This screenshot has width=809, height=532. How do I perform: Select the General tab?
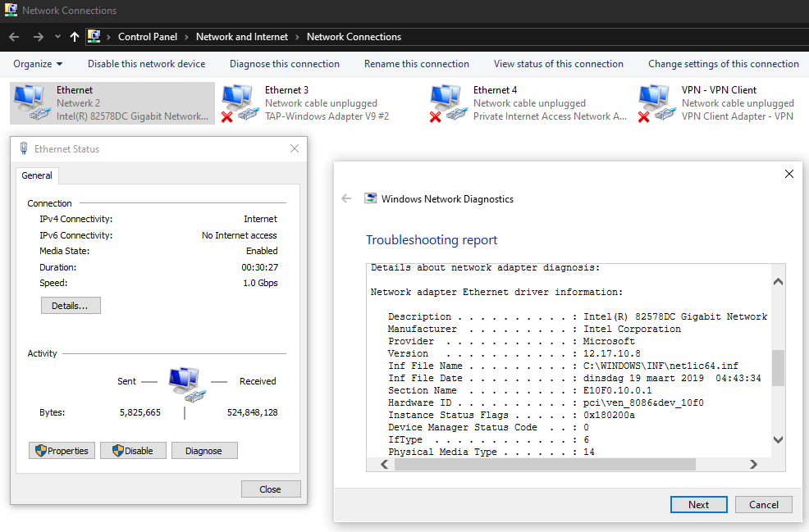point(37,175)
